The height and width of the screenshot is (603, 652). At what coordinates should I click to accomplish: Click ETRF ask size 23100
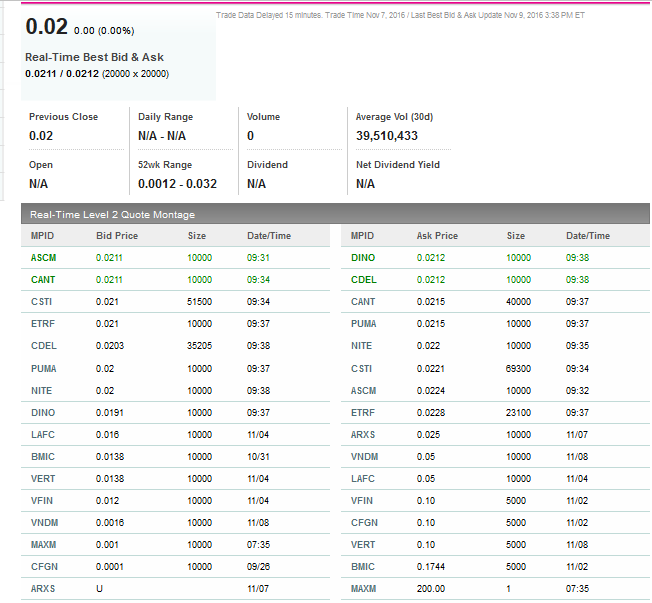point(519,413)
